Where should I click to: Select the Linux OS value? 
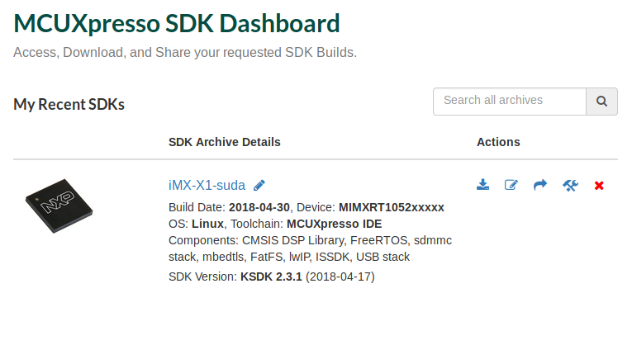tap(207, 224)
